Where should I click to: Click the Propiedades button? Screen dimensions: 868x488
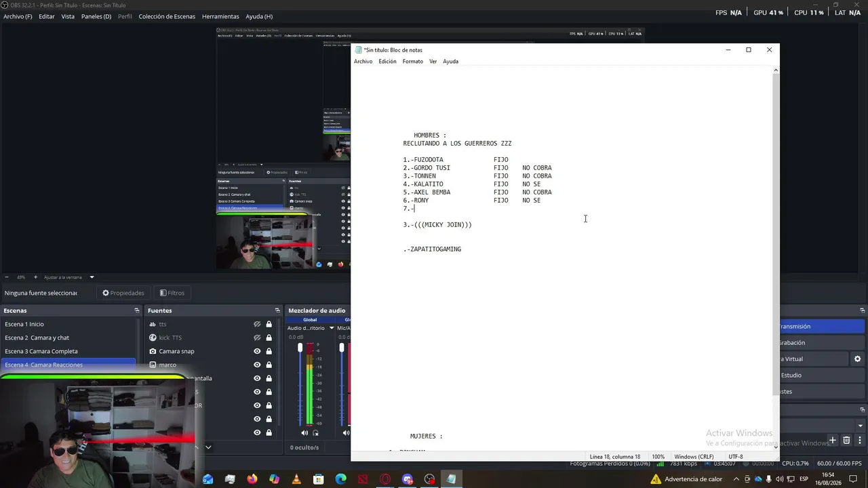[123, 293]
